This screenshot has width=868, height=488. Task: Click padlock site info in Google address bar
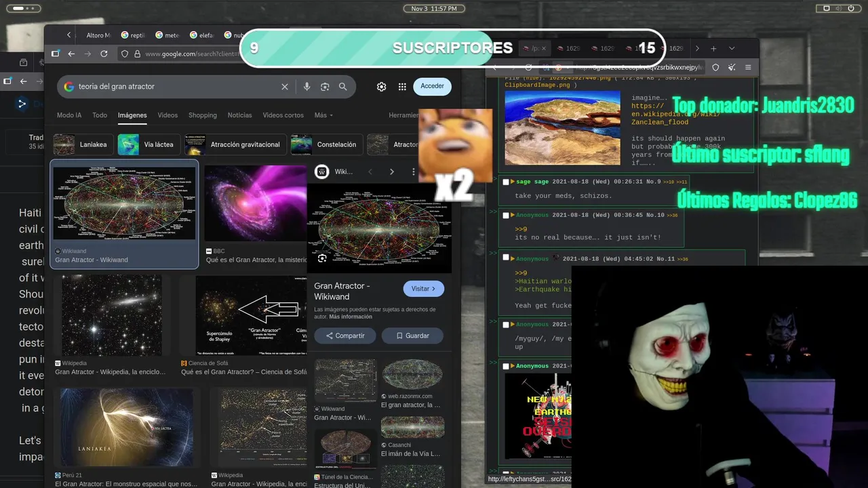[x=137, y=54]
